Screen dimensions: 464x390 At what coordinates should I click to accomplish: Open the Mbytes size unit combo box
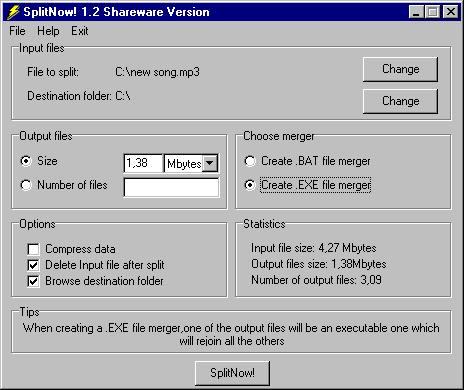[x=191, y=163]
